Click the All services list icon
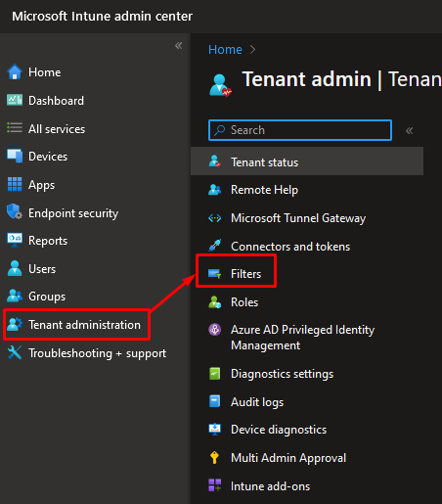 15,128
